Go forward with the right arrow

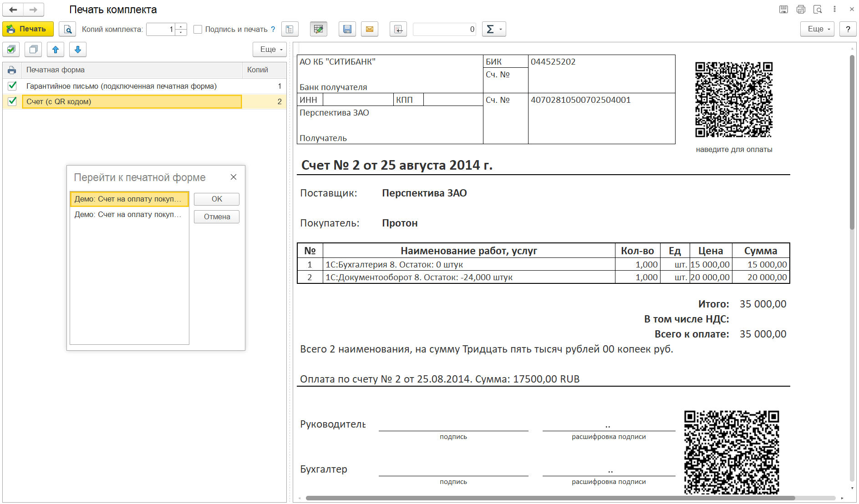(33, 10)
